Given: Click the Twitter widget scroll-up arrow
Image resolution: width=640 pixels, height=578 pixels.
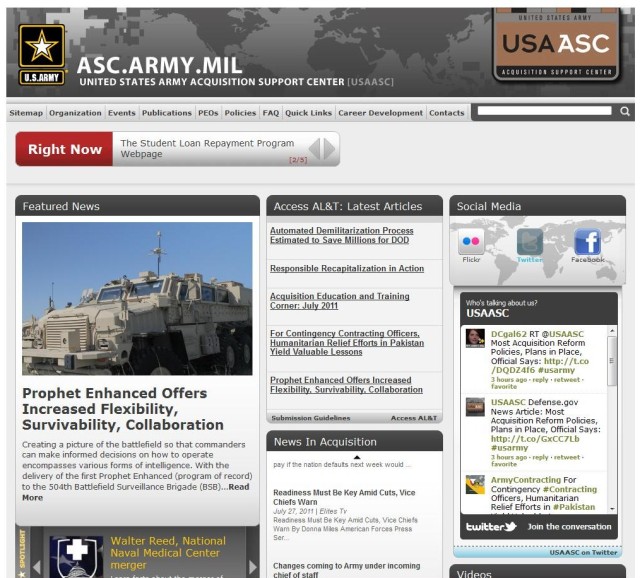Looking at the screenshot, I should [x=612, y=331].
